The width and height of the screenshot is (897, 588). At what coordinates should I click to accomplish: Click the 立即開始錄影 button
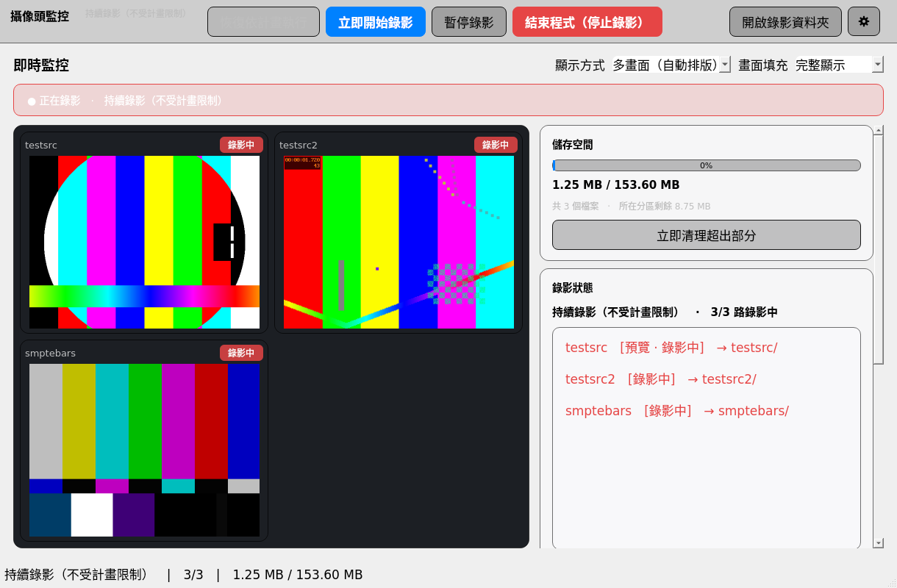click(376, 22)
